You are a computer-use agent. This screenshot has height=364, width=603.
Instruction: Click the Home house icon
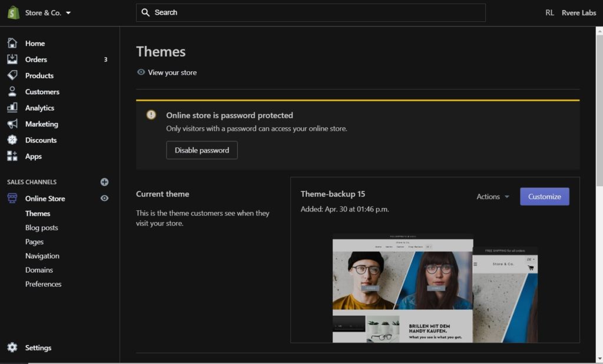tap(12, 43)
